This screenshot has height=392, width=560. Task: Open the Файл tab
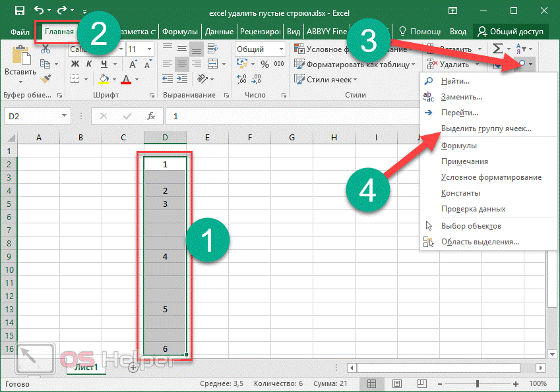[20, 32]
